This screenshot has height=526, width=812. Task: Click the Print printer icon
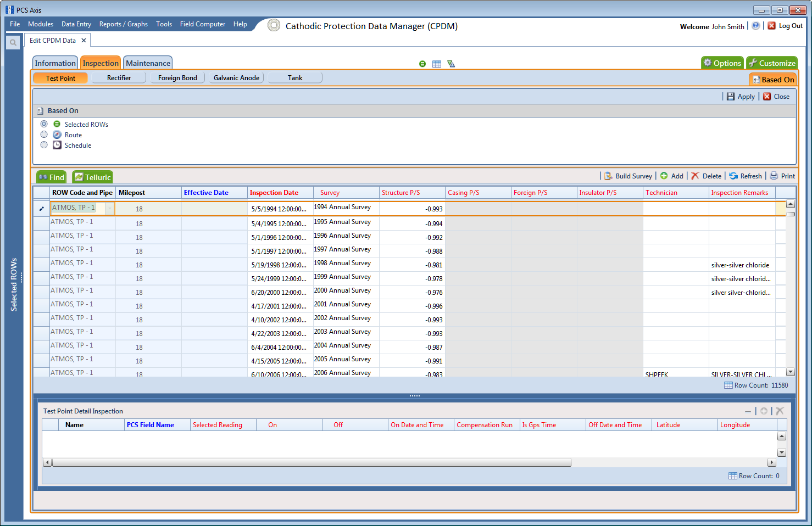[x=774, y=176]
